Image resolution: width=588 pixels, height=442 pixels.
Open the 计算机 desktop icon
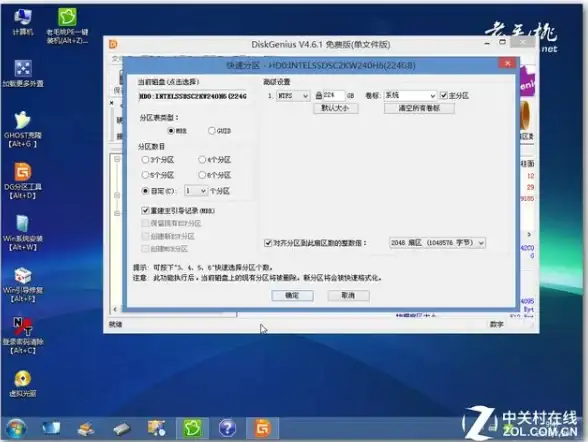(22, 22)
